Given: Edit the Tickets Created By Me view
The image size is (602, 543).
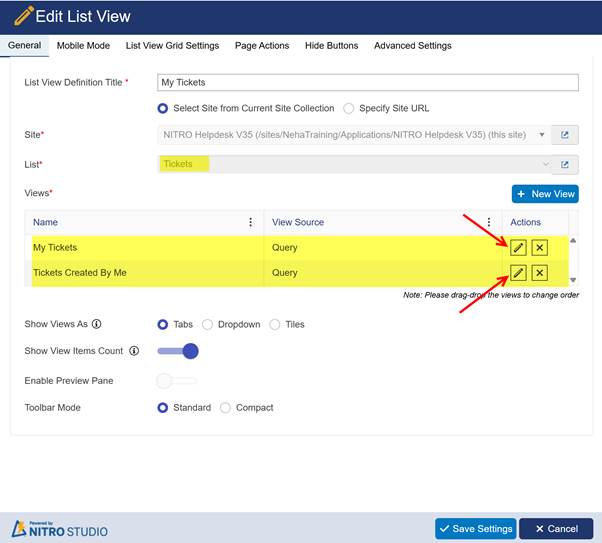Looking at the screenshot, I should tap(518, 273).
